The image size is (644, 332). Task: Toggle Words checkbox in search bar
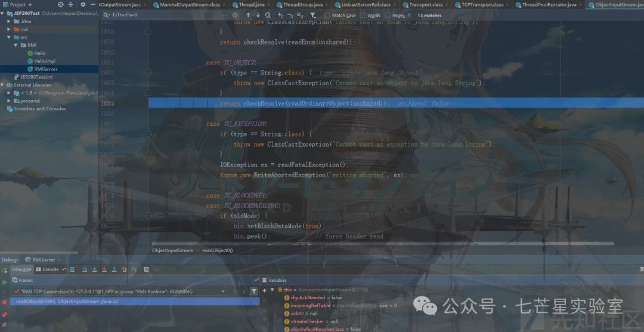(x=363, y=15)
